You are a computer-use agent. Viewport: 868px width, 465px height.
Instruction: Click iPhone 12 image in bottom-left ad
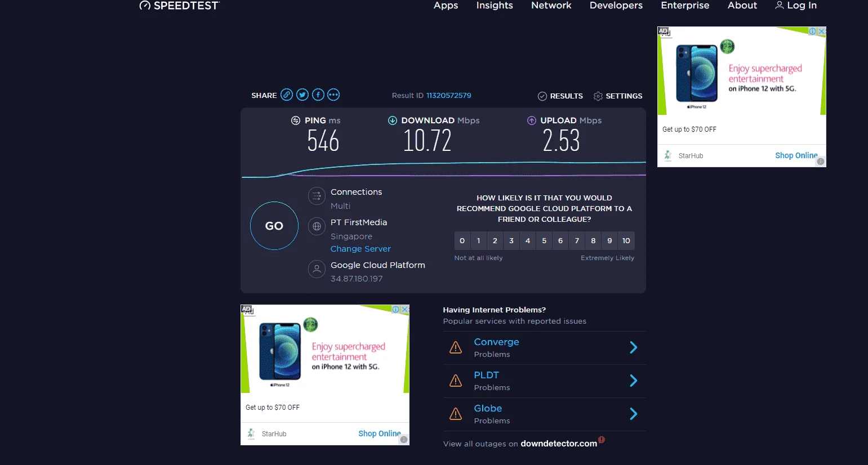tap(281, 352)
